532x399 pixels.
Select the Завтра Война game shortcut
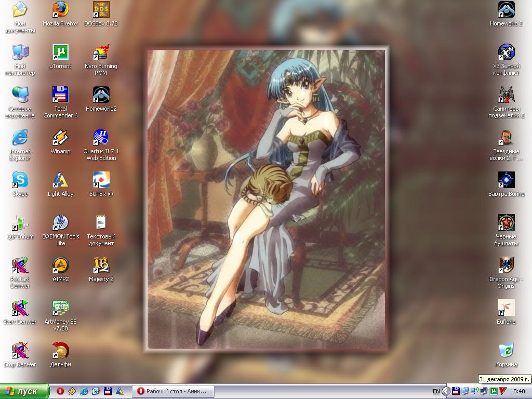point(506,184)
